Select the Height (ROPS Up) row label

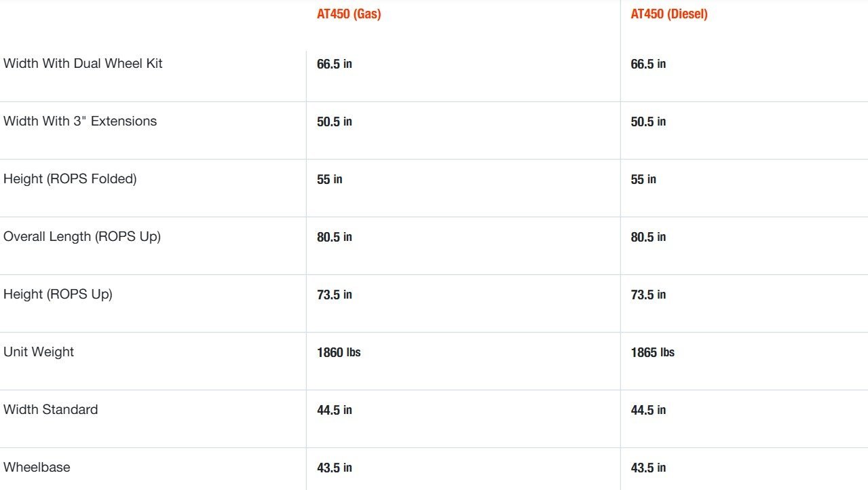click(58, 295)
